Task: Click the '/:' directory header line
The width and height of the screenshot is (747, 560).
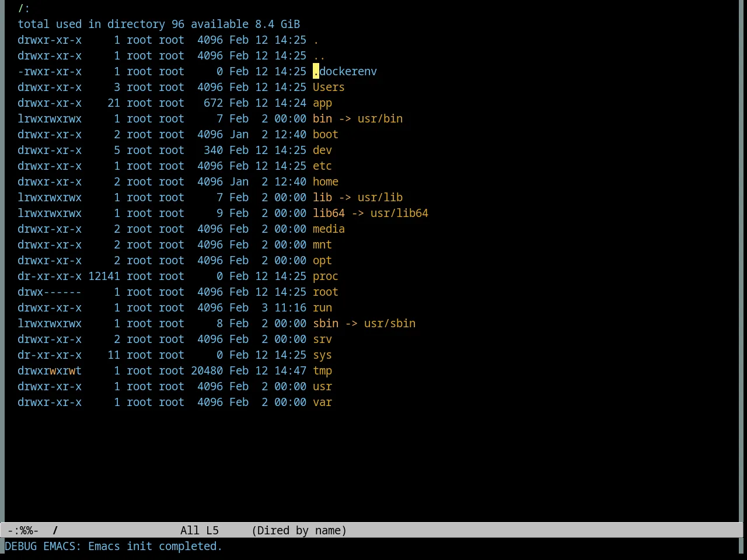Action: click(24, 8)
